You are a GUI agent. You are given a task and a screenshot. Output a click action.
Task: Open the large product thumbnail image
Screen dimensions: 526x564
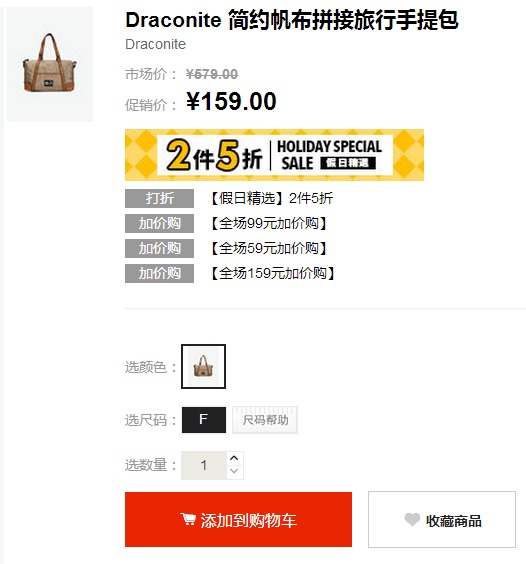tap(50, 64)
